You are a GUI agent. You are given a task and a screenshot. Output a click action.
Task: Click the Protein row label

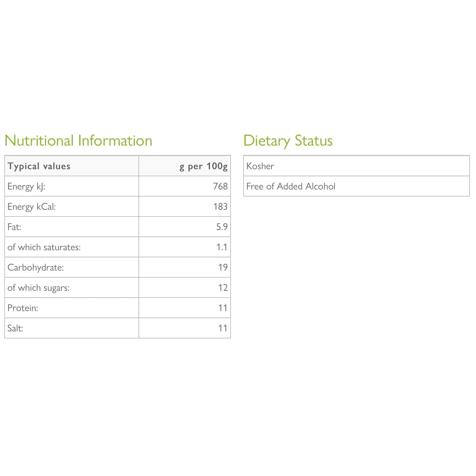[23, 308]
